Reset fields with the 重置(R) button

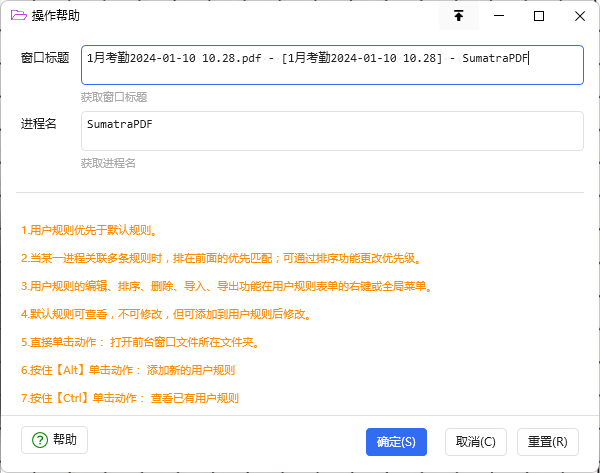pyautogui.click(x=548, y=442)
